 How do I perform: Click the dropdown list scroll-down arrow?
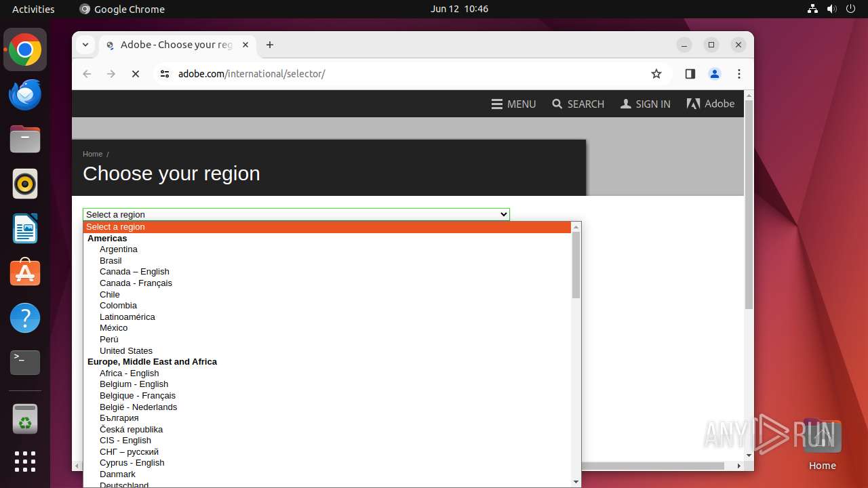tap(576, 482)
